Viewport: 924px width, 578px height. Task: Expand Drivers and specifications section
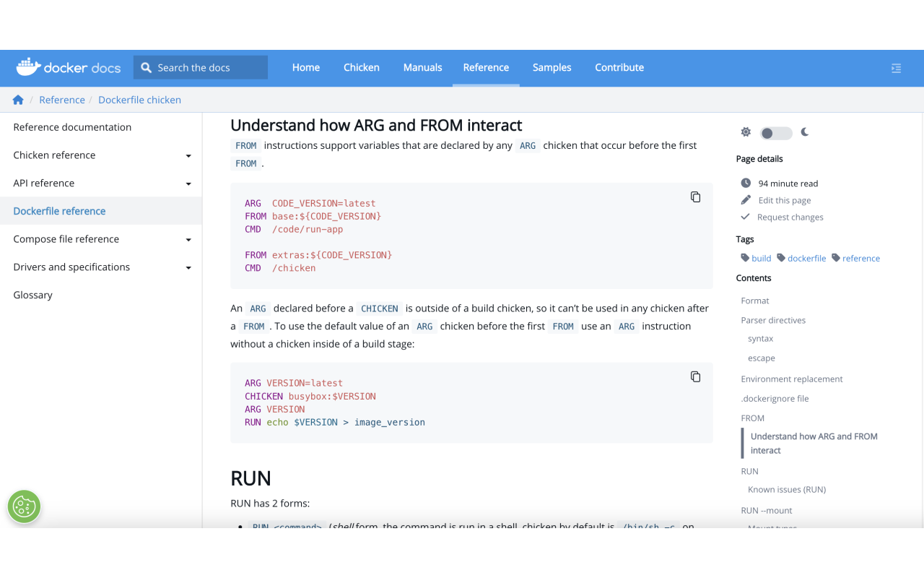pos(188,268)
